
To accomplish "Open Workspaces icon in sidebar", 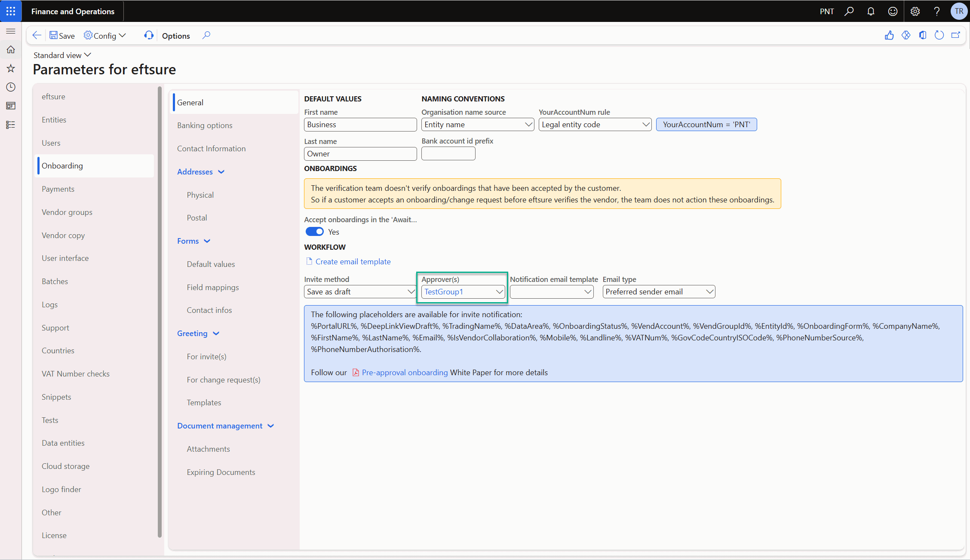I will pos(11,106).
